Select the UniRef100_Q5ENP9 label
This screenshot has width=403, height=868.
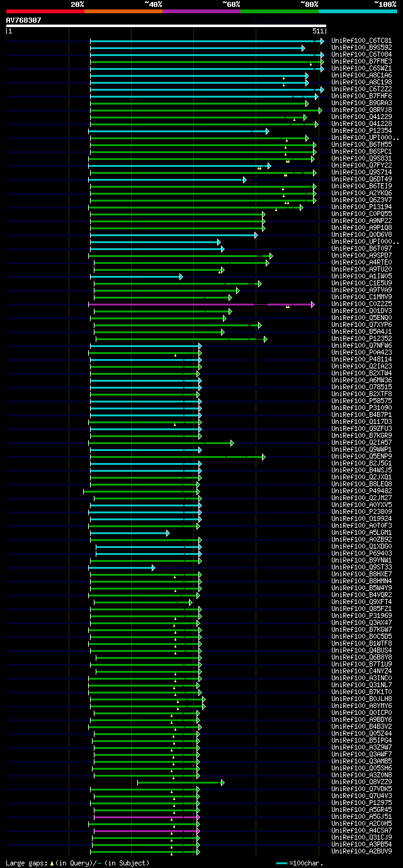pyautogui.click(x=361, y=457)
